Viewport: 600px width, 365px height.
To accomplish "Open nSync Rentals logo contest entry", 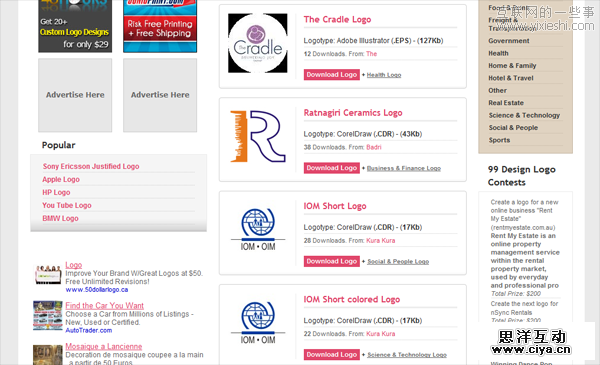I will [x=524, y=308].
